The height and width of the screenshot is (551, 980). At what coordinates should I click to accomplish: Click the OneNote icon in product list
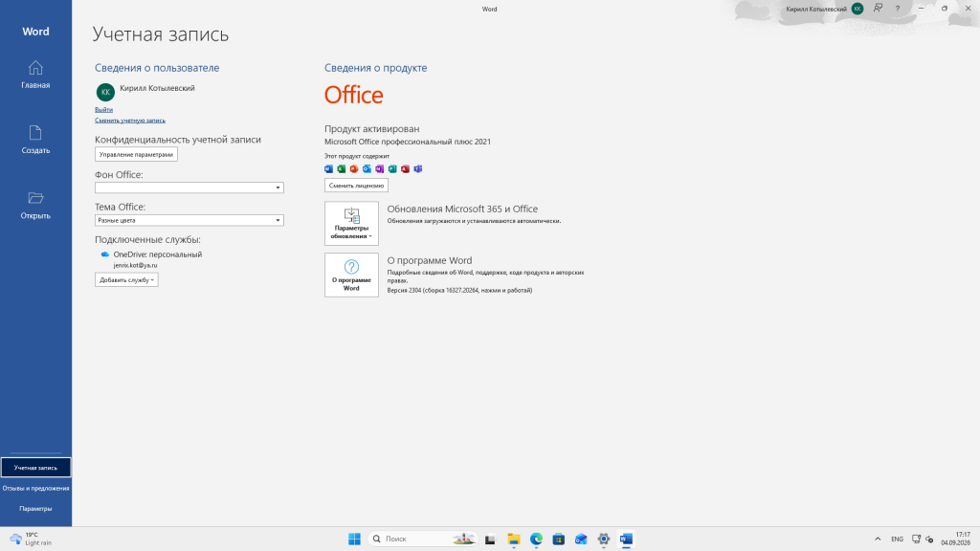(379, 169)
